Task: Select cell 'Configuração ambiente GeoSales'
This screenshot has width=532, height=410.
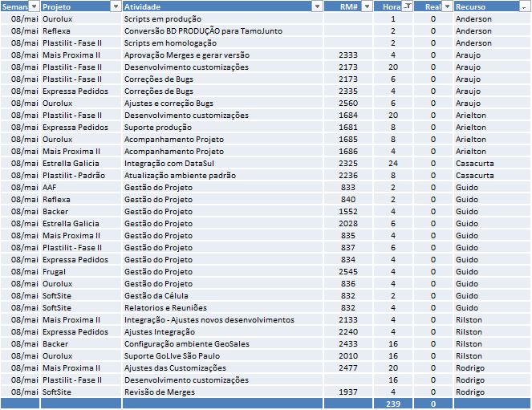Action: pos(222,344)
